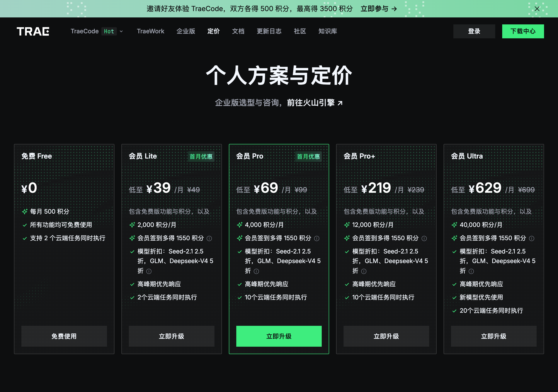The image size is (558, 392).
Task: Open 文档 in navigation
Action: 238,31
